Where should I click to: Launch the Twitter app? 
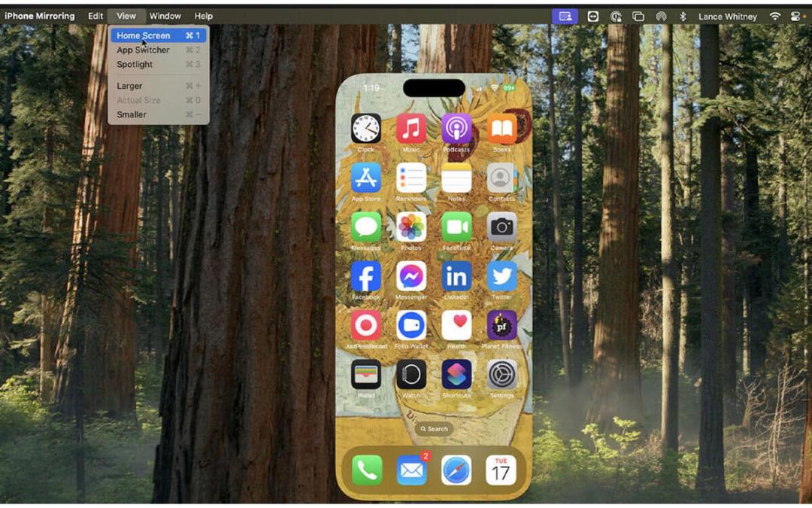[501, 275]
